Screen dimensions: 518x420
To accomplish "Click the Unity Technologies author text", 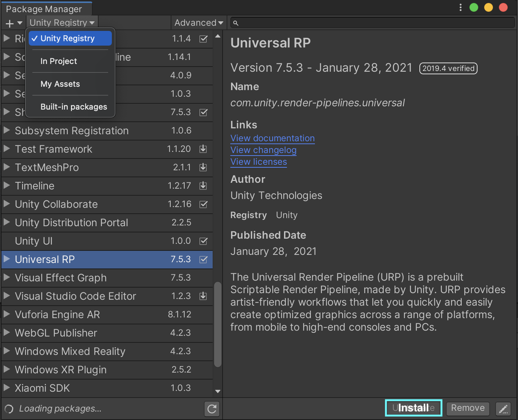I will point(276,196).
